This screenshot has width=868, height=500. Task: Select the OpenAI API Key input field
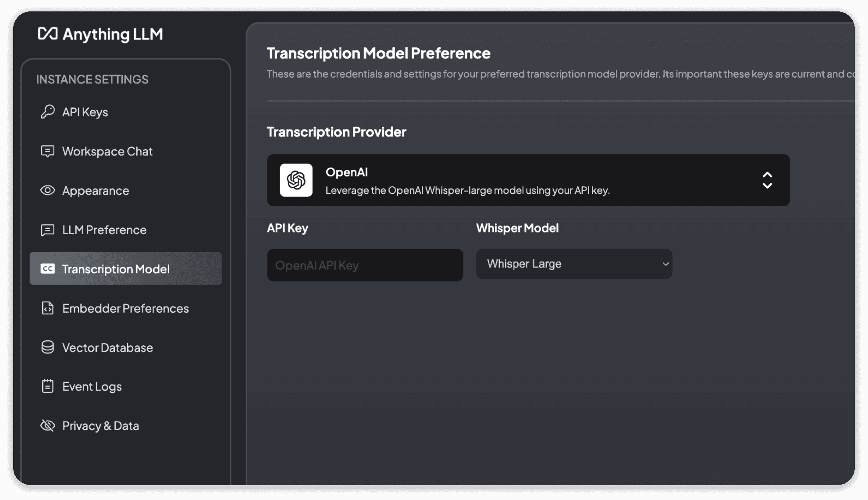pyautogui.click(x=365, y=264)
